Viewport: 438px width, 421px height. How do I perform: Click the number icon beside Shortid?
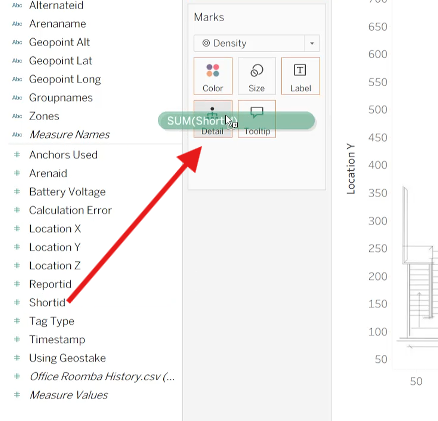point(17,302)
